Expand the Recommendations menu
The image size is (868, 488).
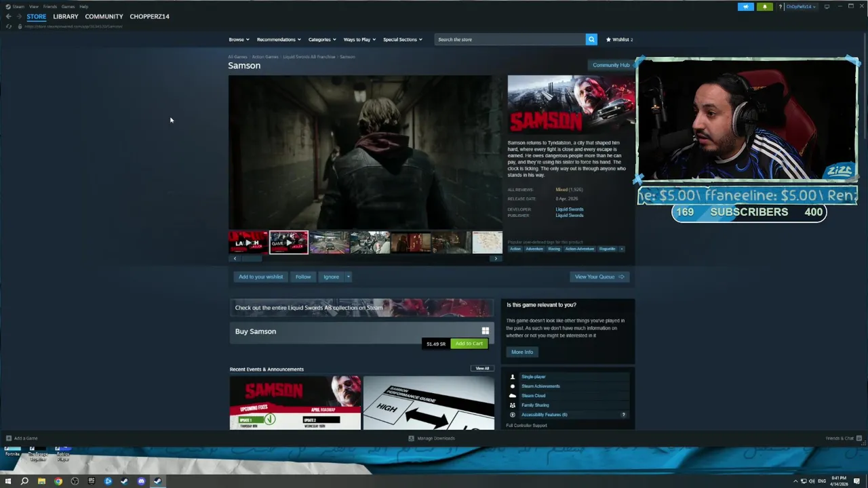click(x=279, y=39)
